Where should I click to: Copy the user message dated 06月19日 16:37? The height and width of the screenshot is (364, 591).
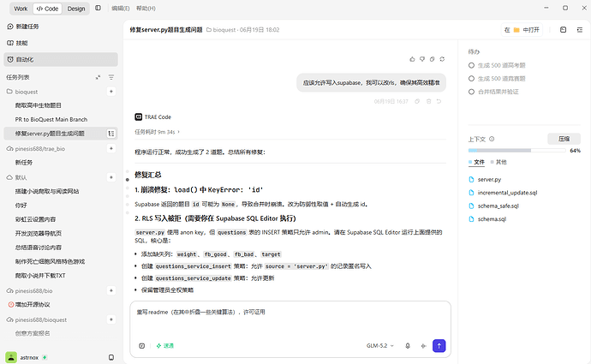click(x=417, y=101)
